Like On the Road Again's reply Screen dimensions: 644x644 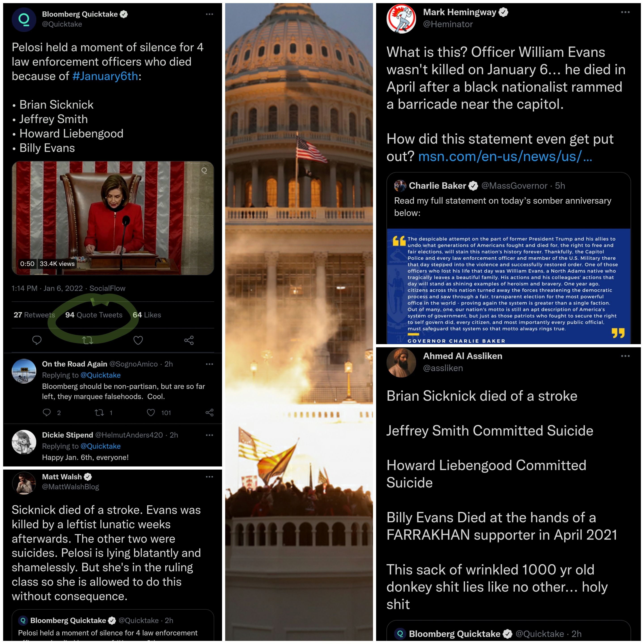[151, 413]
